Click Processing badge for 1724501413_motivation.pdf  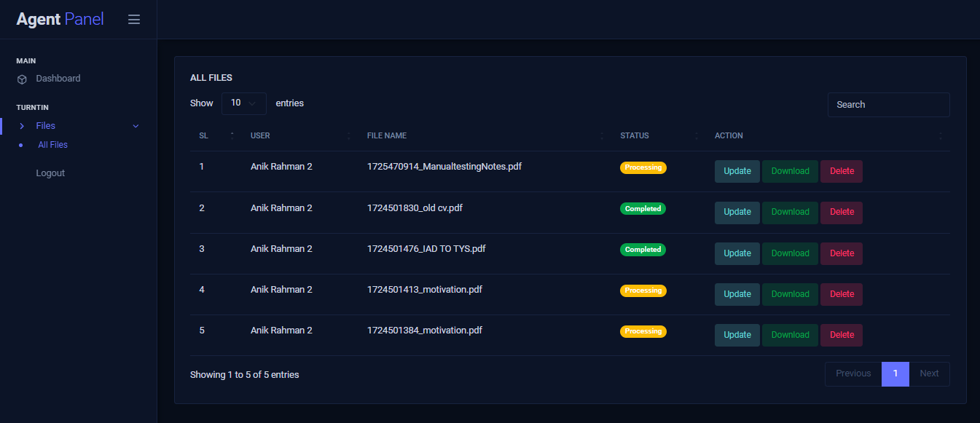[643, 290]
